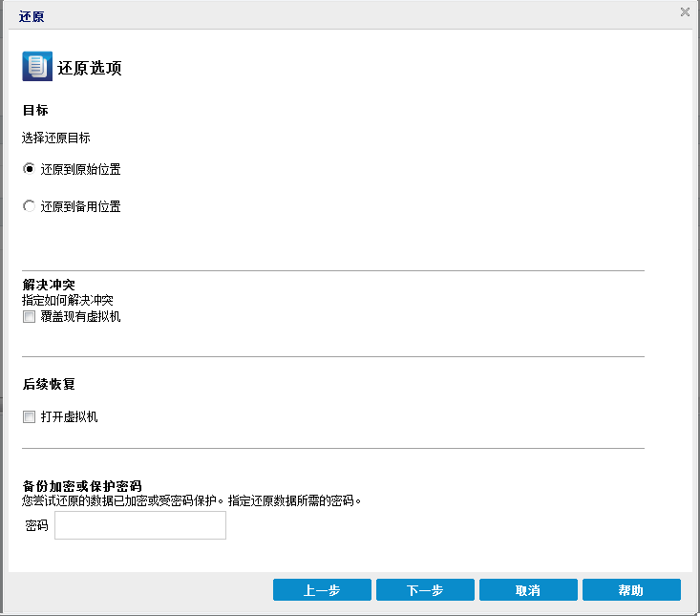Tick the 打开虚拟机 checkbox

click(29, 417)
